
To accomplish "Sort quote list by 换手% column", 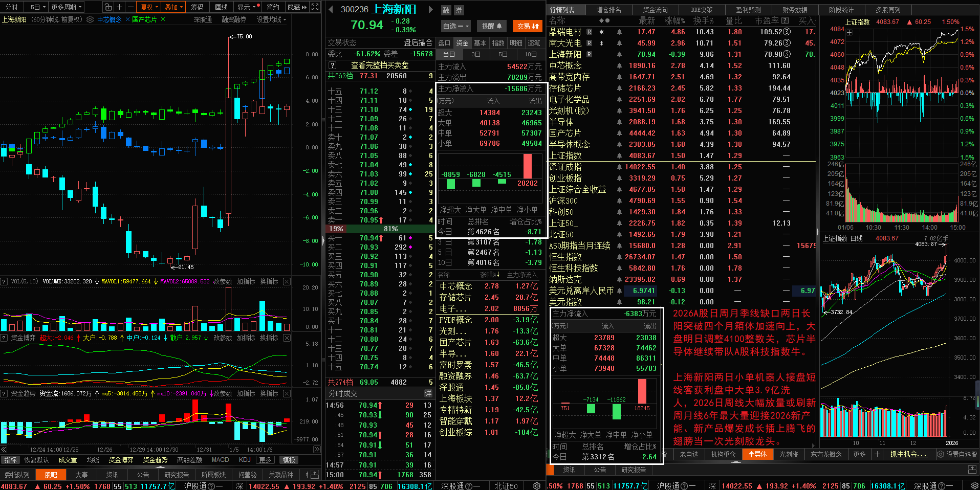I will click(x=703, y=20).
